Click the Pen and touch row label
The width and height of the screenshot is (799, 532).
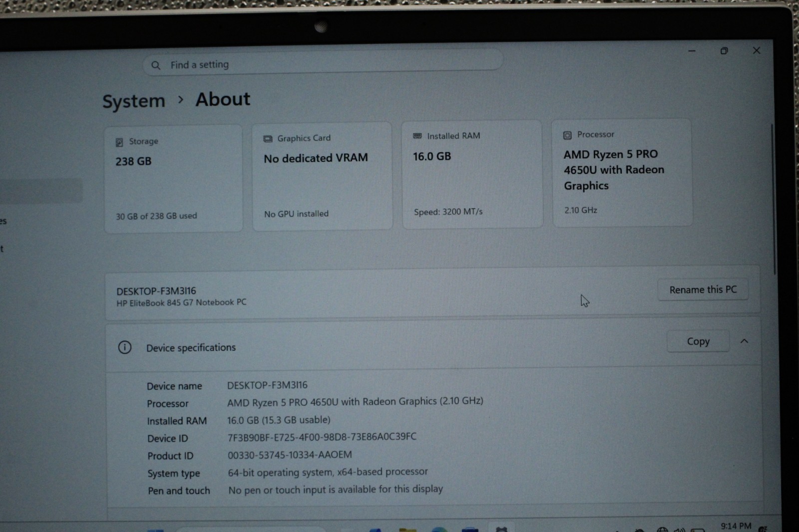(179, 491)
